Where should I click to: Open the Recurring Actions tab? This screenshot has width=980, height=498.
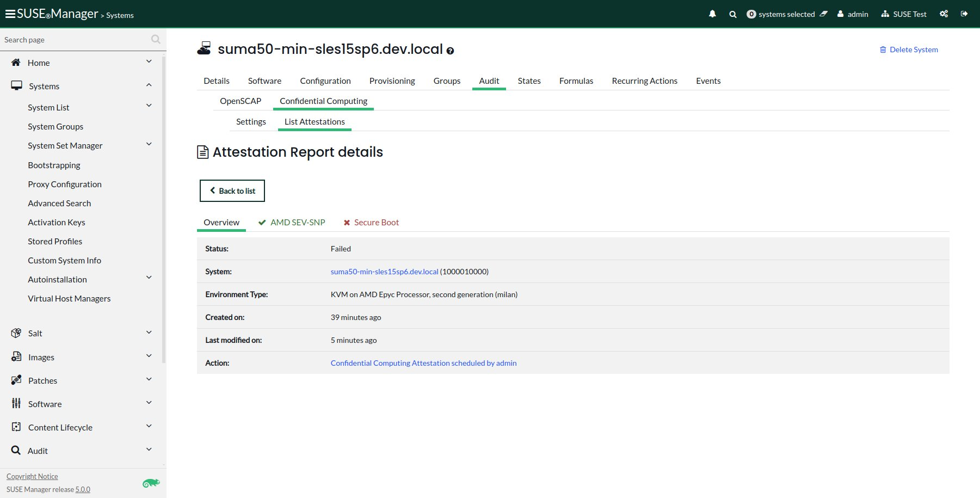(644, 81)
